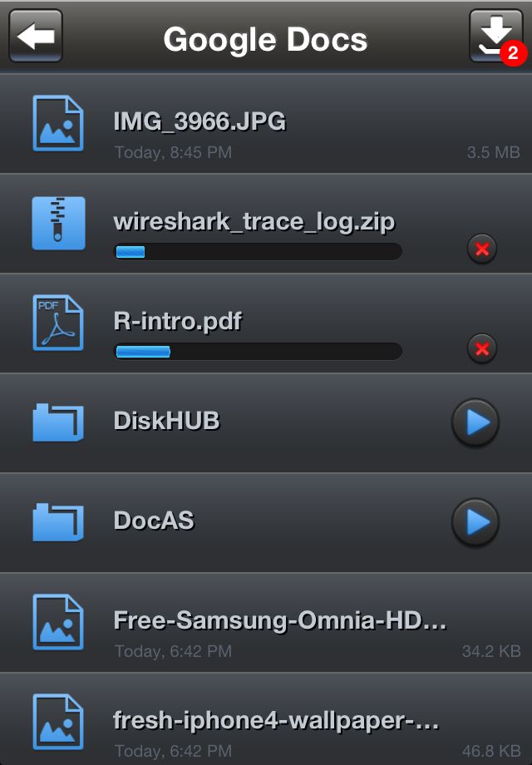532x765 pixels.
Task: Tap the 3.5 MB file size
Action: tap(493, 152)
